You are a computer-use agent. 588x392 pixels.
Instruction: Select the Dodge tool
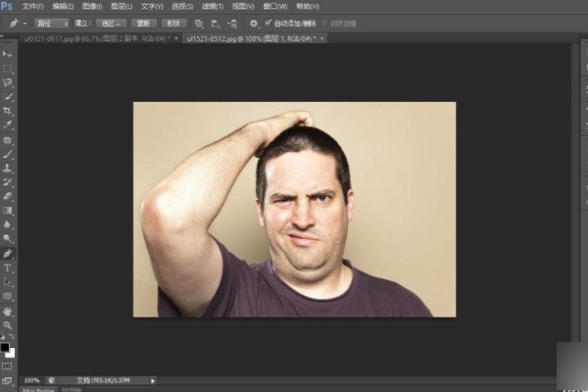click(7, 238)
